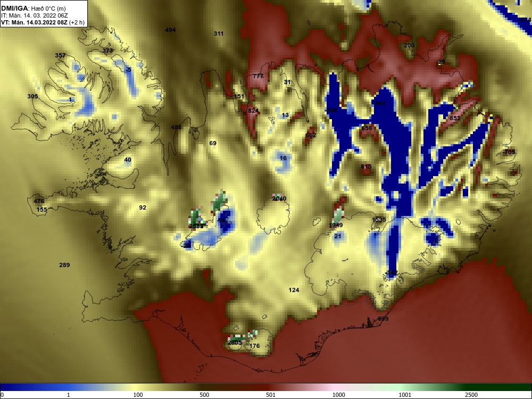Image resolution: width=532 pixels, height=399 pixels.
Task: Select the 488 value on the map
Action: pyautogui.click(x=176, y=127)
